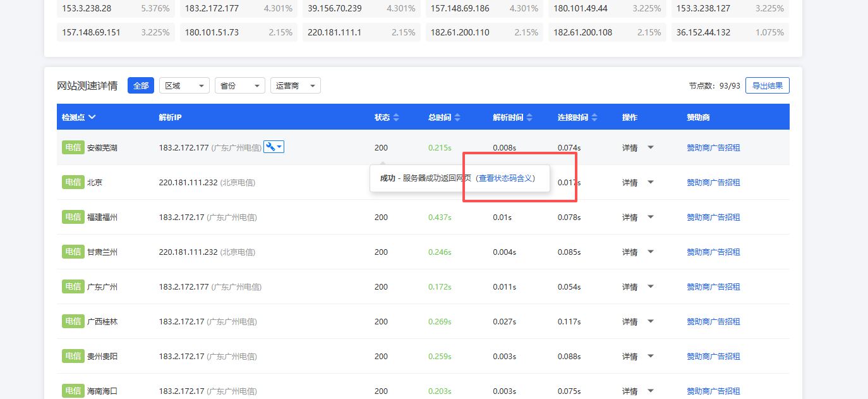Open the 省份 dropdown filter
This screenshot has width=868, height=399.
coord(239,85)
